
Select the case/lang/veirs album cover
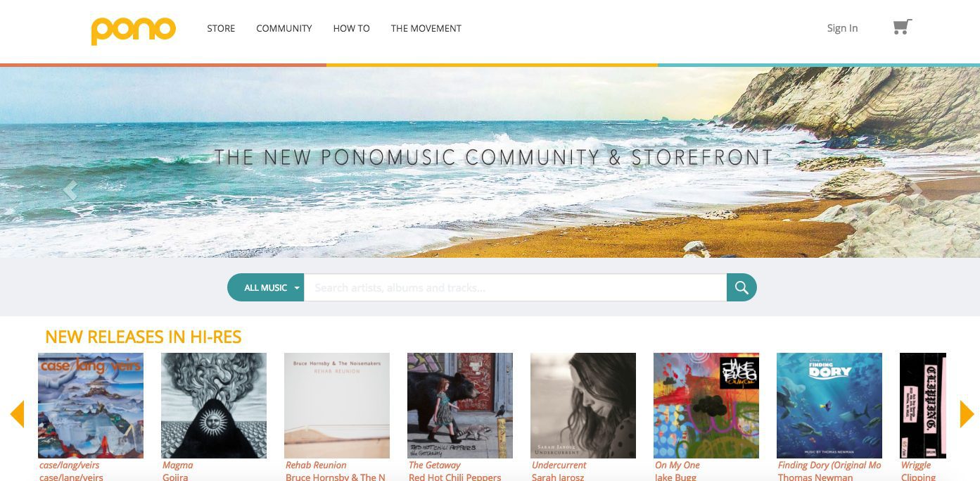coord(91,406)
